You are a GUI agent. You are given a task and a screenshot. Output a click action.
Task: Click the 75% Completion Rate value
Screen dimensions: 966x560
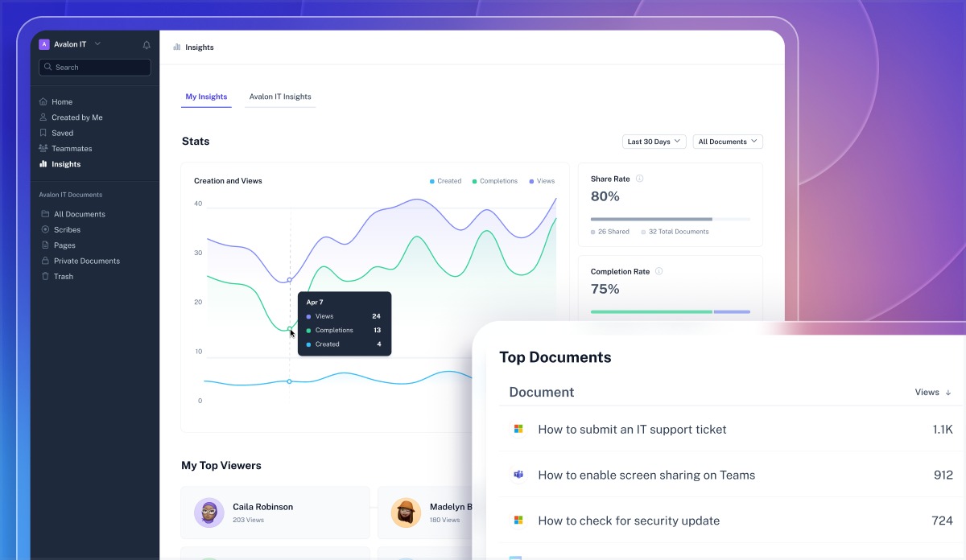(x=605, y=289)
